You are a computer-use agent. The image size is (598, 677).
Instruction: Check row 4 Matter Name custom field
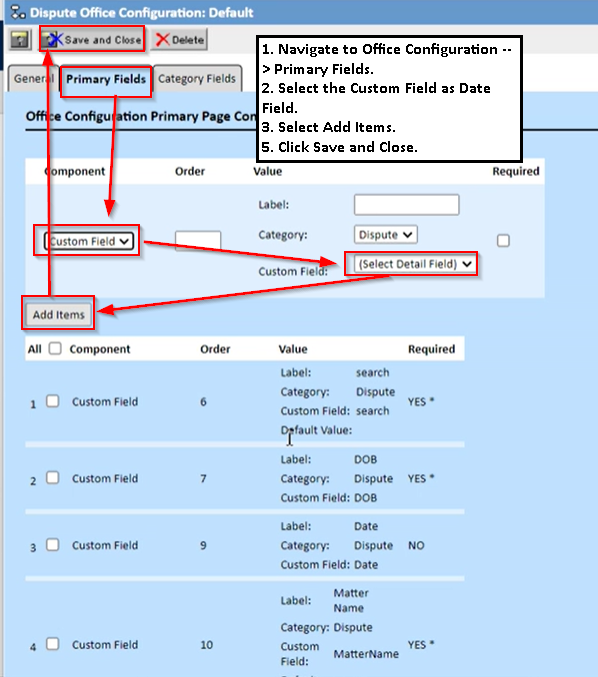(53, 644)
